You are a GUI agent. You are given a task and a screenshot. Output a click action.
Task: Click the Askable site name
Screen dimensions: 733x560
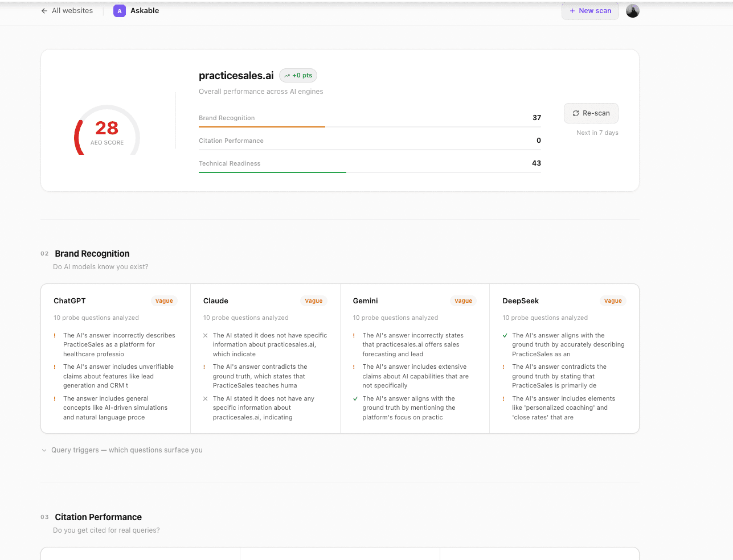tap(145, 11)
